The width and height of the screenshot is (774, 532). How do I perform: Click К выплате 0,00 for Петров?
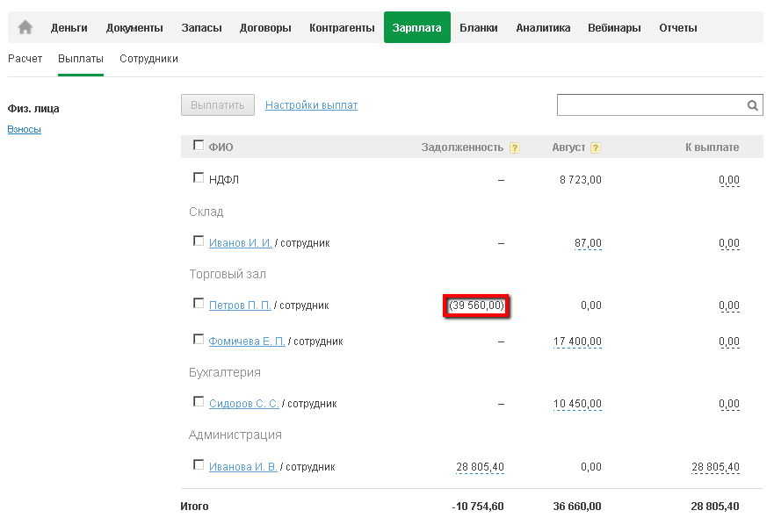point(729,306)
